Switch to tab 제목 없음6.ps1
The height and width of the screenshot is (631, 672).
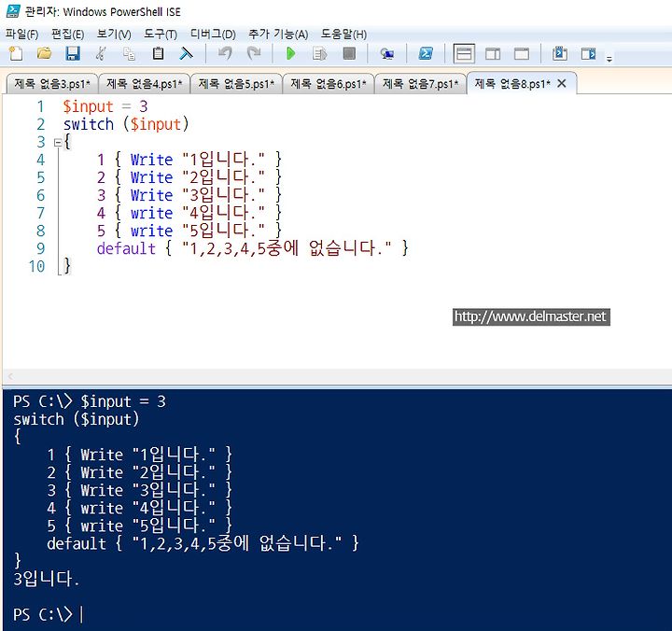pyautogui.click(x=329, y=84)
